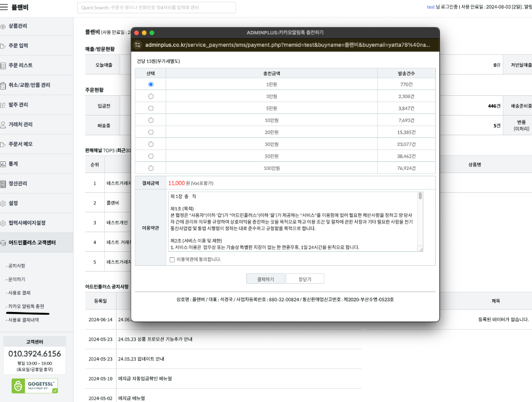The height and width of the screenshot is (402, 532).
Task: Open the hamburger menu icon beside 플랜비
Action: click(x=3, y=7)
